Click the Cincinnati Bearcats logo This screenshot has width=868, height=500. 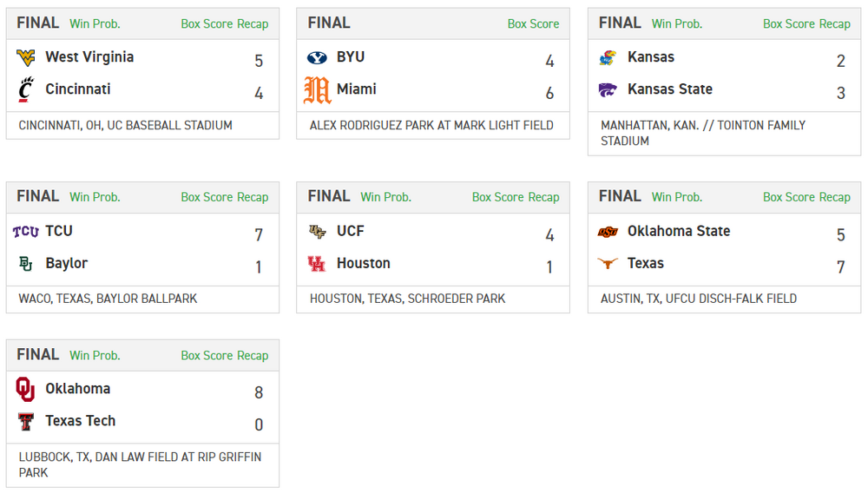pyautogui.click(x=26, y=89)
